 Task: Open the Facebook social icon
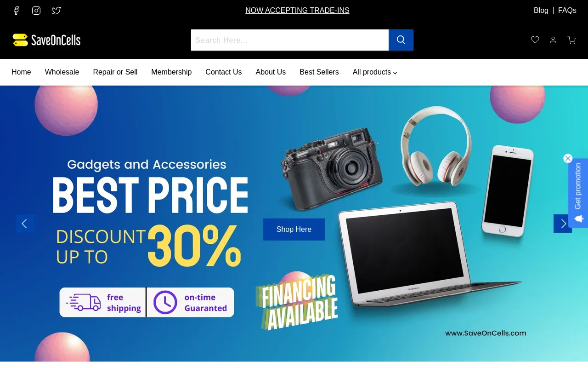click(x=16, y=11)
